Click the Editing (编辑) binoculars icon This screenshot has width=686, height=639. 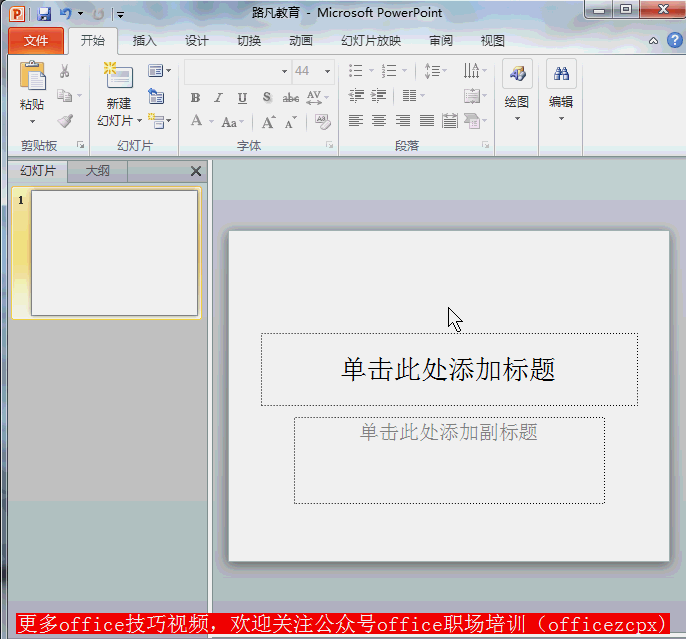click(x=561, y=75)
